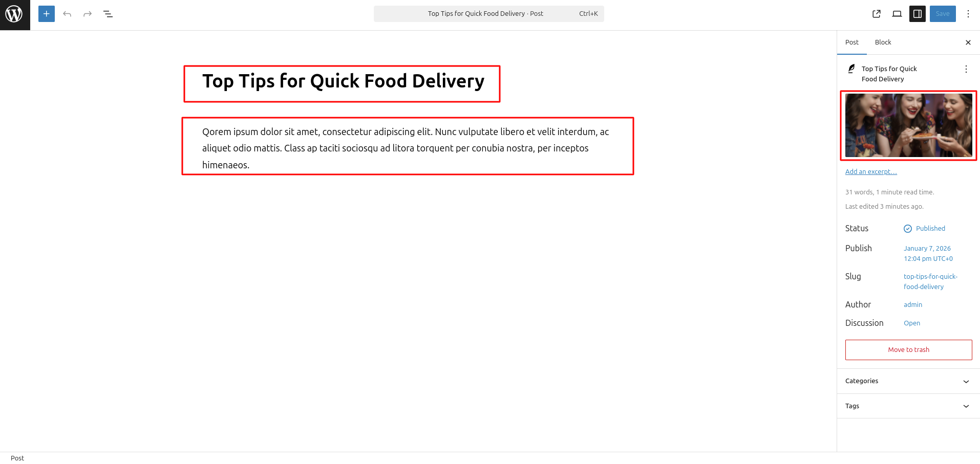
Task: Open Document Overview list icon
Action: tap(108, 14)
